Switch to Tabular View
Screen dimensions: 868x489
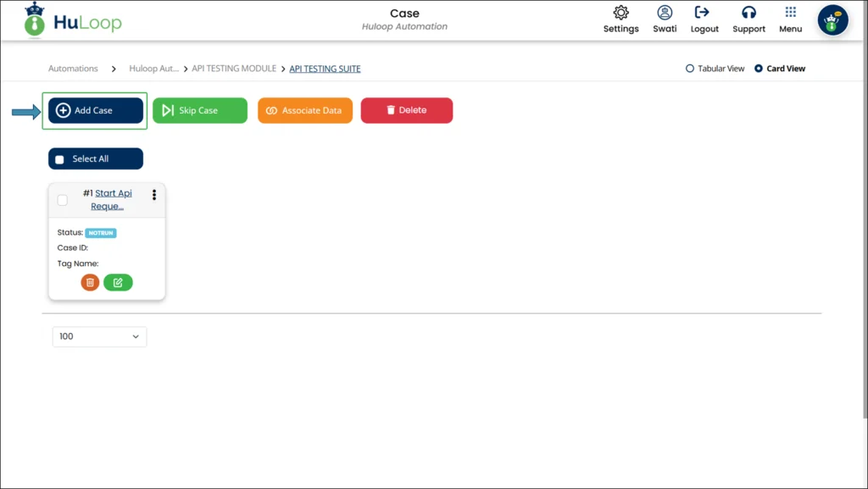pyautogui.click(x=690, y=69)
